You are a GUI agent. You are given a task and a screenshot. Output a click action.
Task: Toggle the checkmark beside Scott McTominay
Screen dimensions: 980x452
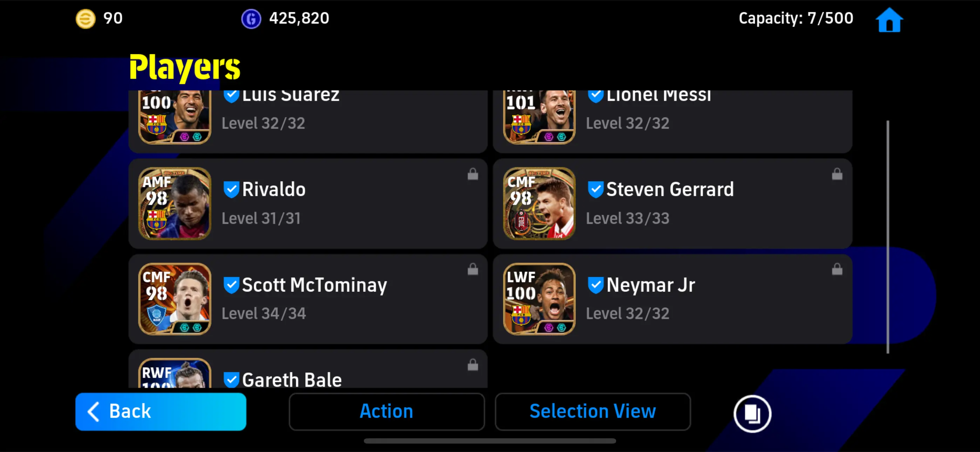click(x=231, y=285)
